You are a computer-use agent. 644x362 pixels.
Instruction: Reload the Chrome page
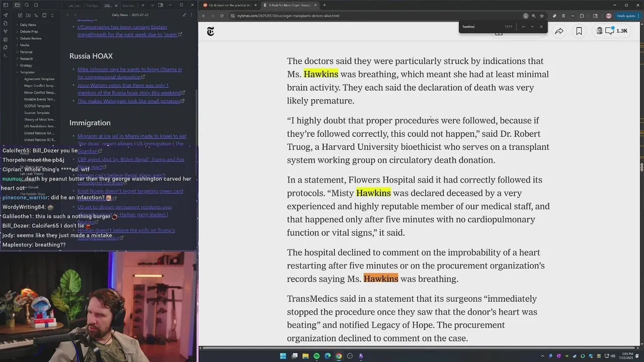click(221, 16)
